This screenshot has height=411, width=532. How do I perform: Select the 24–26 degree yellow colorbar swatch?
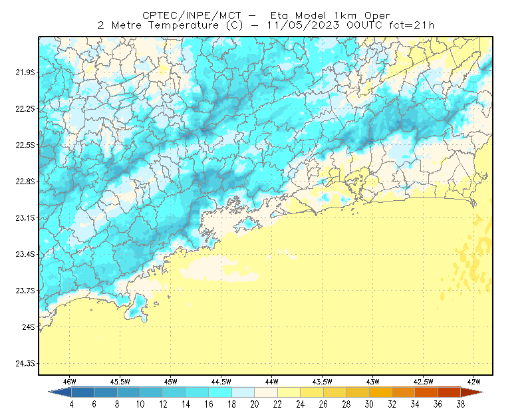click(312, 392)
